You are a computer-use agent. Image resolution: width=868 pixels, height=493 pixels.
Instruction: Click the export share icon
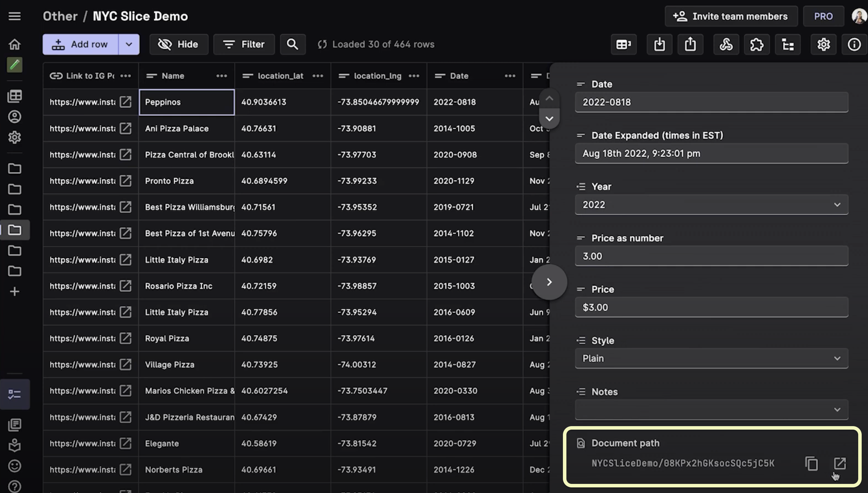(x=690, y=44)
